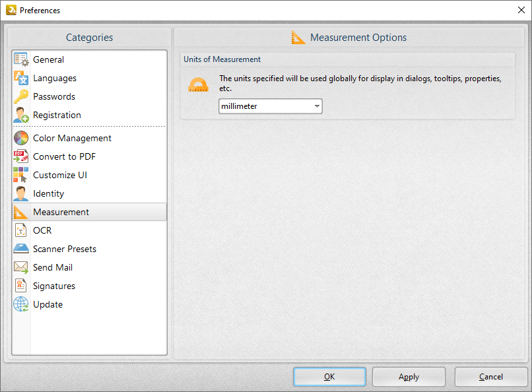Apply the measurement settings
This screenshot has width=532, height=392.
point(409,377)
